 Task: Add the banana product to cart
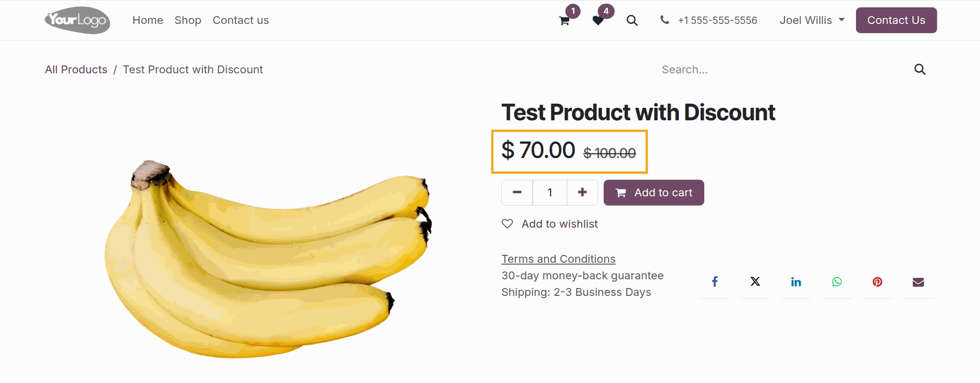pos(653,192)
